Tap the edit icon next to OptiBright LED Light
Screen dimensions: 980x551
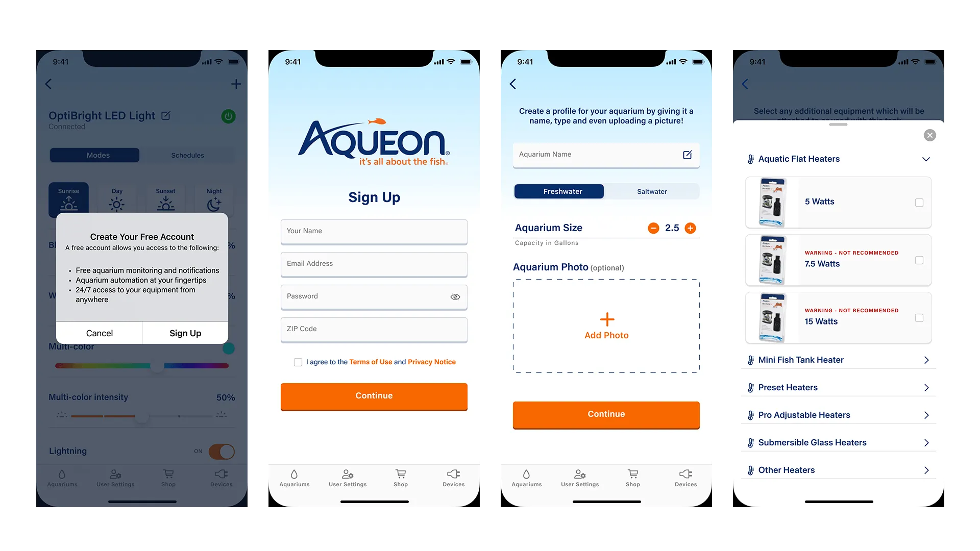pyautogui.click(x=166, y=115)
